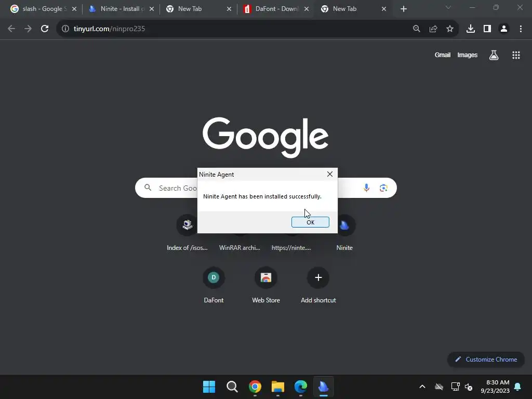This screenshot has width=532, height=399.
Task: Search by image with Google Lens
Action: pyautogui.click(x=383, y=188)
